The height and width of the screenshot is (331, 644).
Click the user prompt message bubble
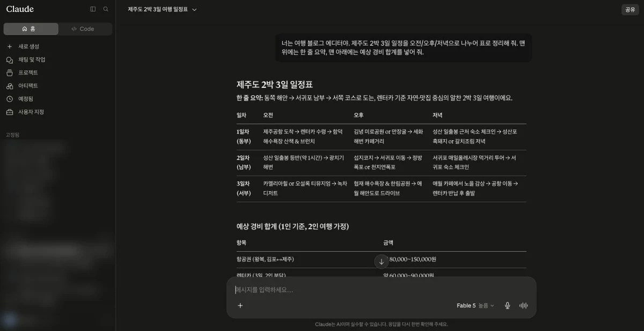tap(404, 48)
